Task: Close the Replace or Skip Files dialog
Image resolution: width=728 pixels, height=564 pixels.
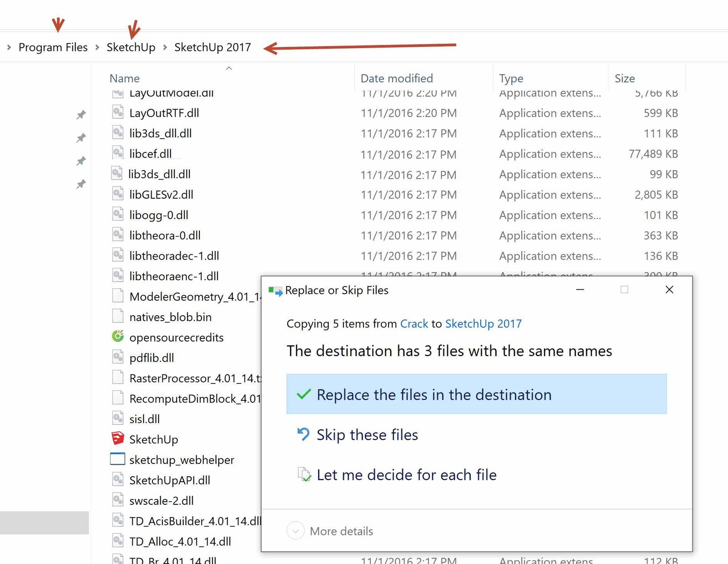Action: pyautogui.click(x=669, y=290)
